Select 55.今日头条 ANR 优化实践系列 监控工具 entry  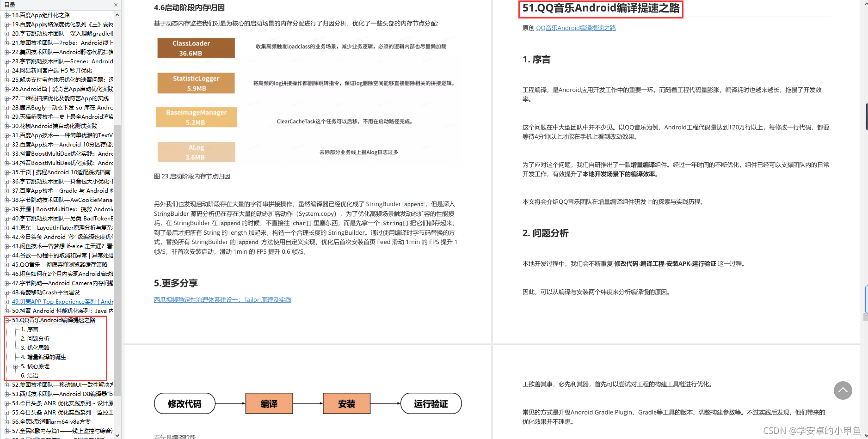62,413
